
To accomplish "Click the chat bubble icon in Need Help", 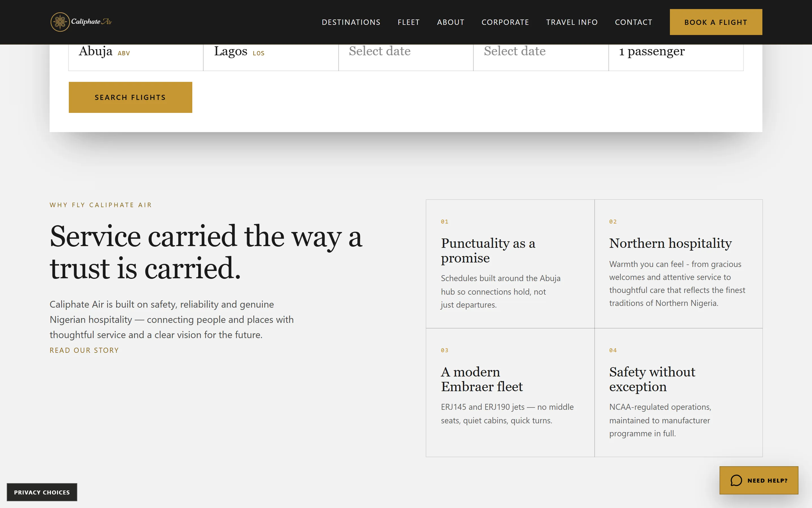I will coord(736,480).
